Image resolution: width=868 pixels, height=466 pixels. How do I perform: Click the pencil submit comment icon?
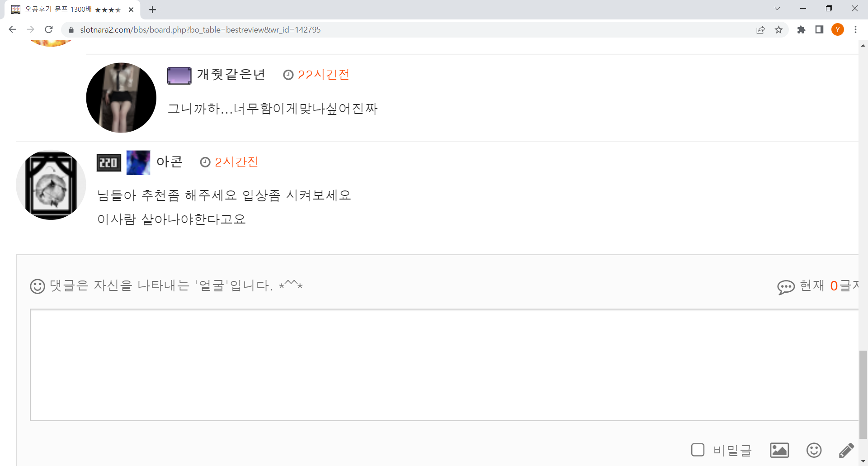pyautogui.click(x=846, y=450)
